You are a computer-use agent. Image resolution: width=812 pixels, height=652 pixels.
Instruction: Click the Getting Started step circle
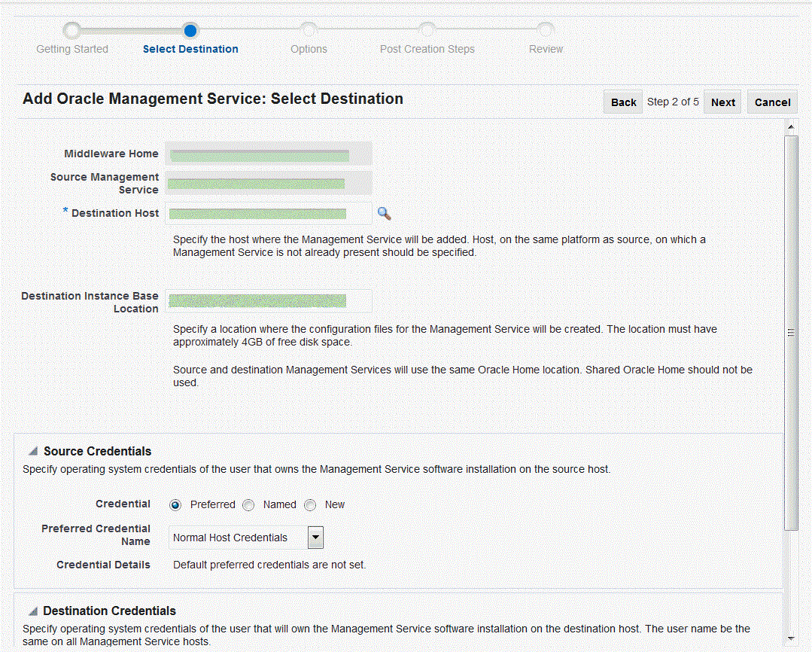71,30
